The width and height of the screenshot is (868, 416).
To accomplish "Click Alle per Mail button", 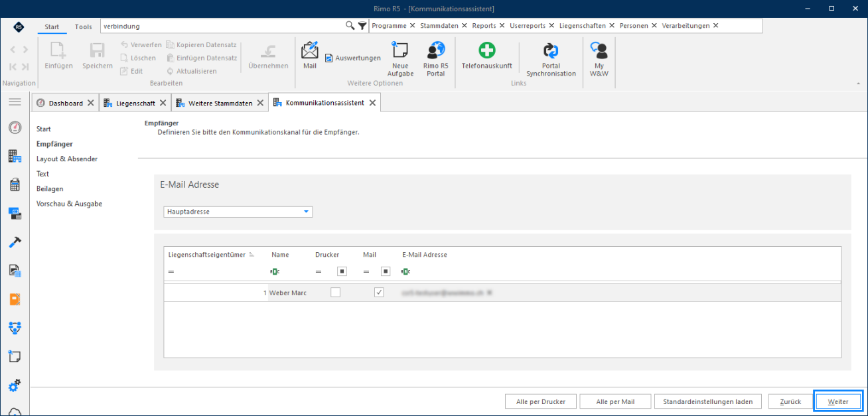I will (x=615, y=401).
